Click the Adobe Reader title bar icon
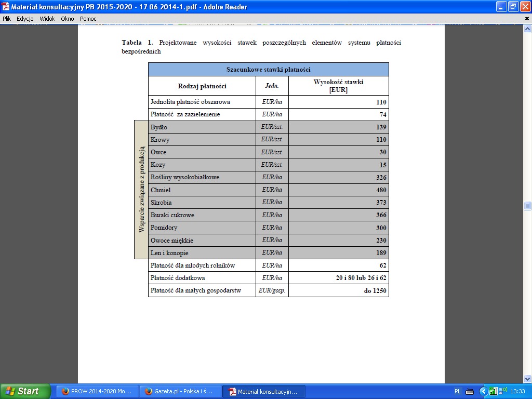Image resolution: width=532 pixels, height=399 pixels. point(6,7)
